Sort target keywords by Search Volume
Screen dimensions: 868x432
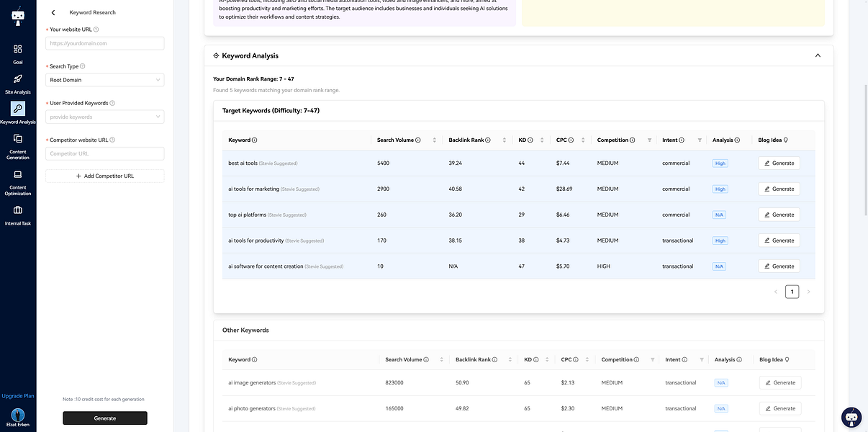(x=435, y=140)
